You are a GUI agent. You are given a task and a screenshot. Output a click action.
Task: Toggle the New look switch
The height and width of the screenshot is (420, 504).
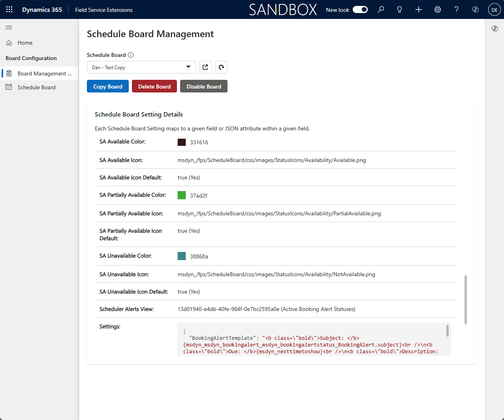point(360,9)
